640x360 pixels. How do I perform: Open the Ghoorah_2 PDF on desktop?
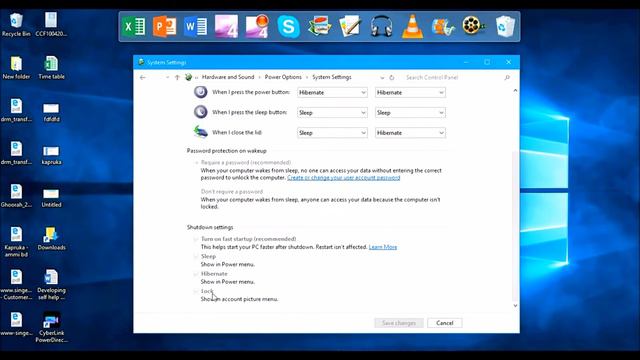pyautogui.click(x=16, y=196)
